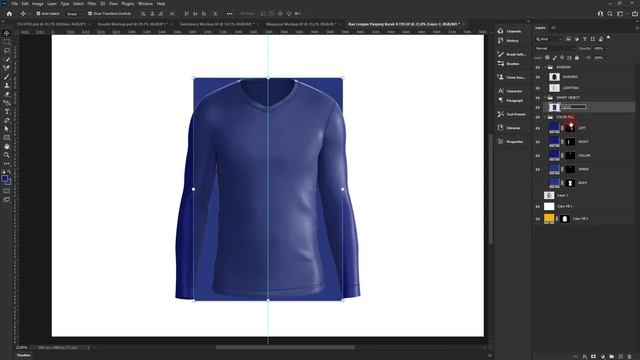This screenshot has height=360, width=640.
Task: Select the Rectangular Marquee tool
Action: (x=7, y=42)
